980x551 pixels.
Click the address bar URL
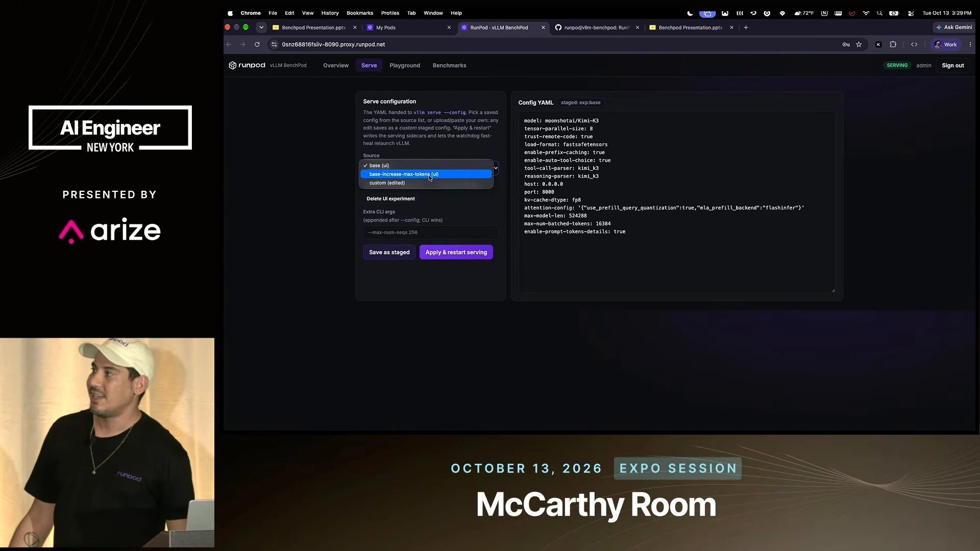[333, 44]
